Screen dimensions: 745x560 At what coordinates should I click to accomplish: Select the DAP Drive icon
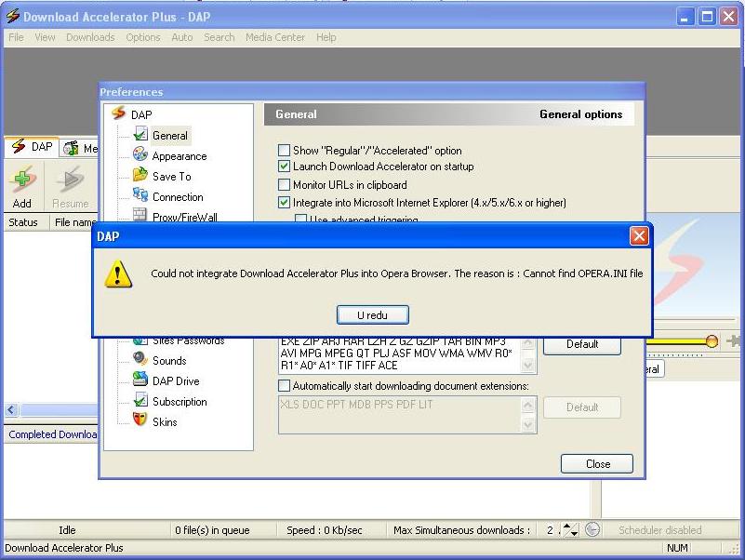click(140, 380)
